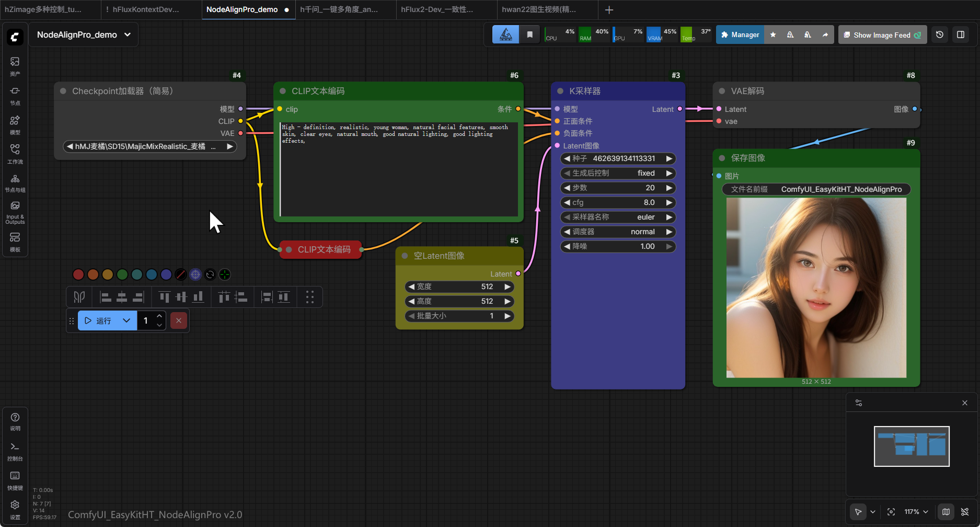Expand the collapsed red CLIP文本编码 node
980x527 pixels.
pyautogui.click(x=289, y=249)
